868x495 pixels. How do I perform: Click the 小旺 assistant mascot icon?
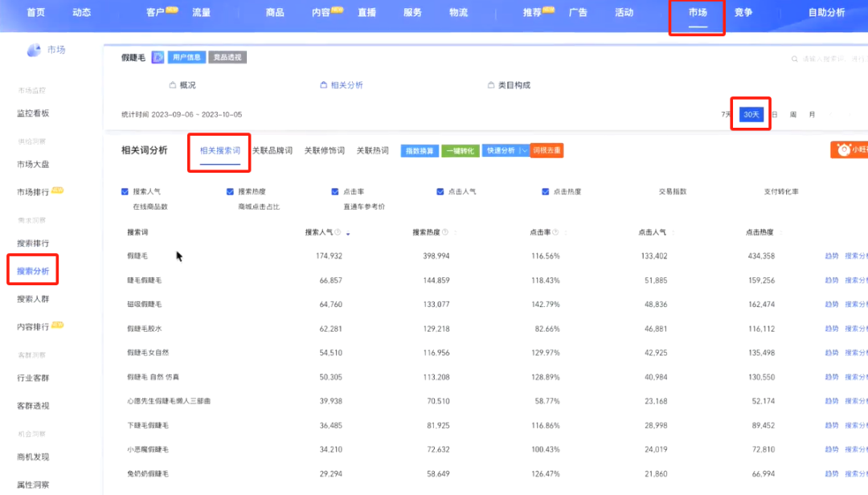[x=844, y=150]
